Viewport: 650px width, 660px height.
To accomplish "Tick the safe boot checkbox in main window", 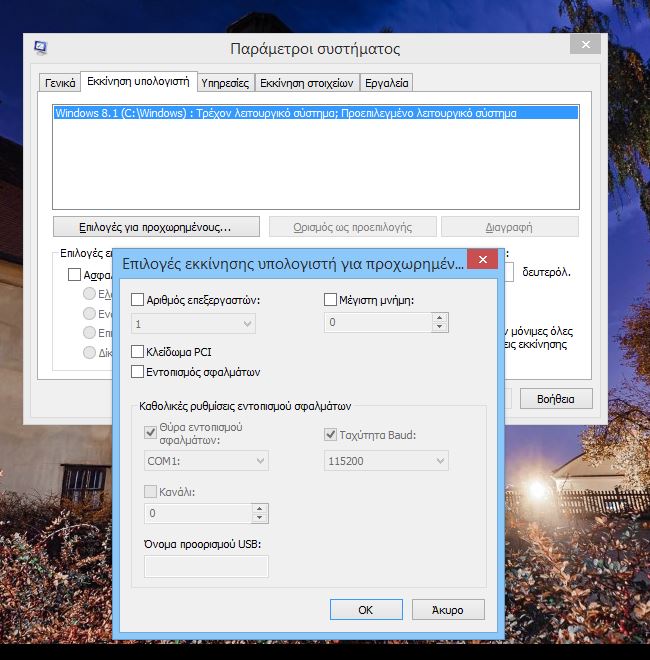I will 74,274.
